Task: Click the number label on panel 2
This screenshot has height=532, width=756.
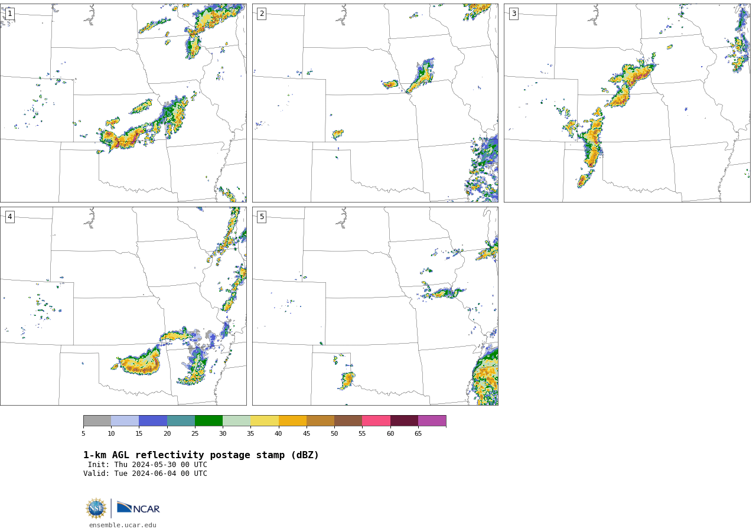Action: tap(262, 14)
